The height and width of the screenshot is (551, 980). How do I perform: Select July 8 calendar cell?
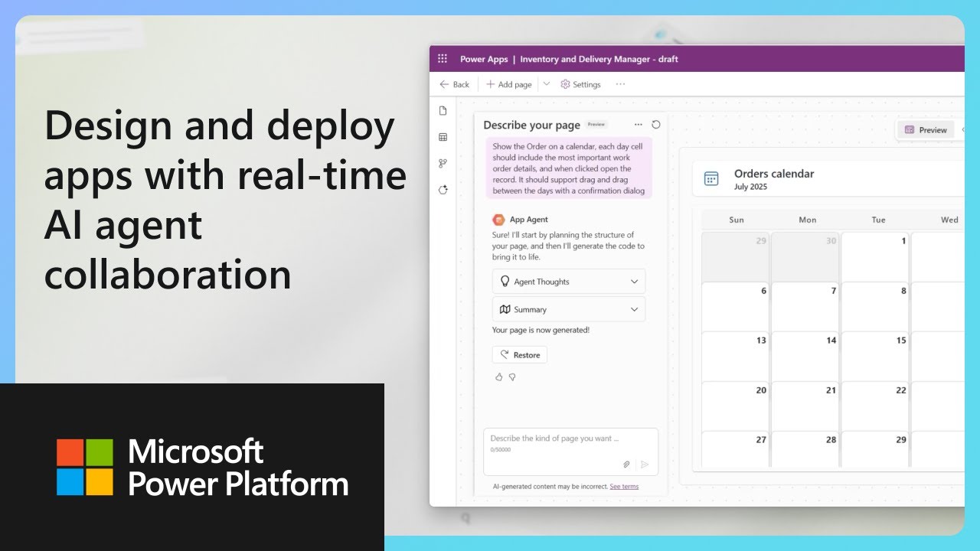[875, 307]
